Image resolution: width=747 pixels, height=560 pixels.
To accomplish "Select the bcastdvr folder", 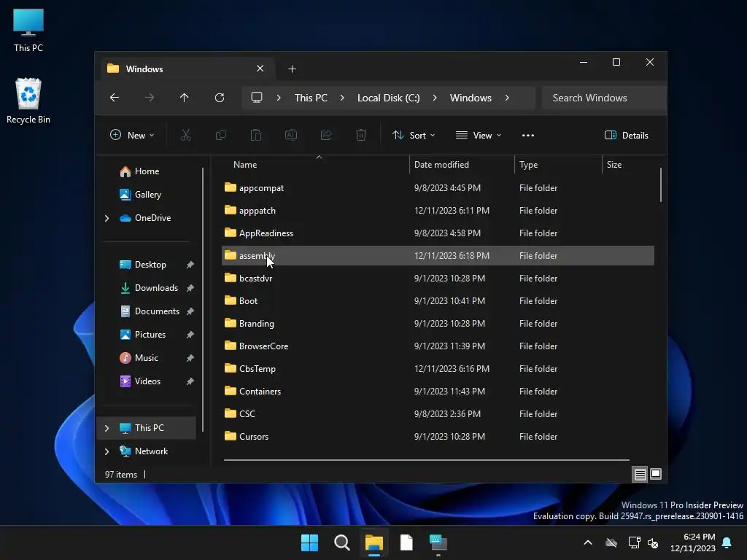I will point(438,279).
